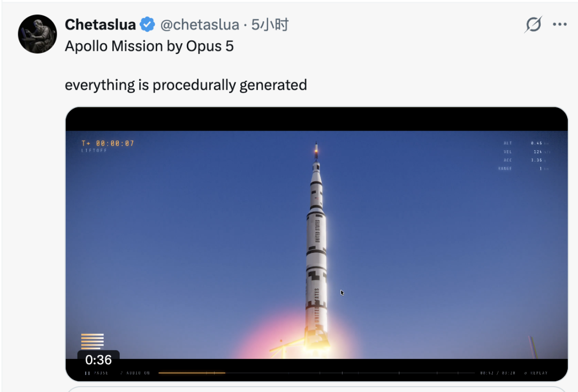Click the striped audio level bars icon
The image size is (578, 392).
(92, 341)
